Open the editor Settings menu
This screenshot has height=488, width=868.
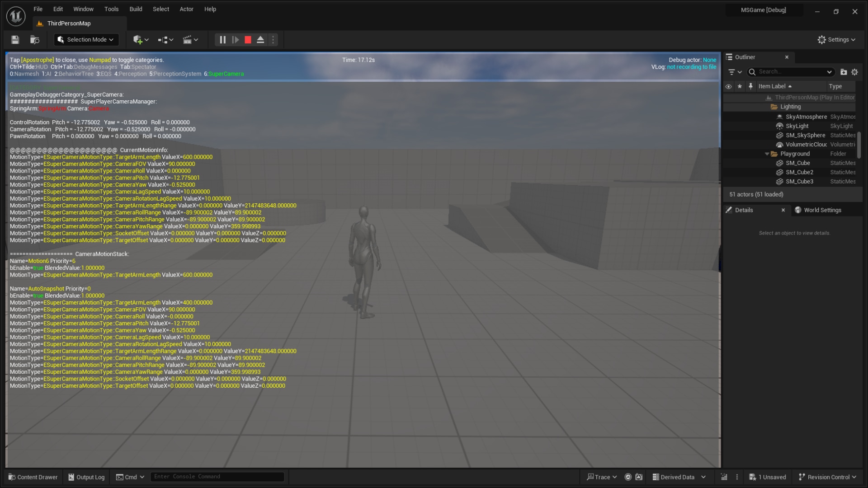click(x=836, y=40)
